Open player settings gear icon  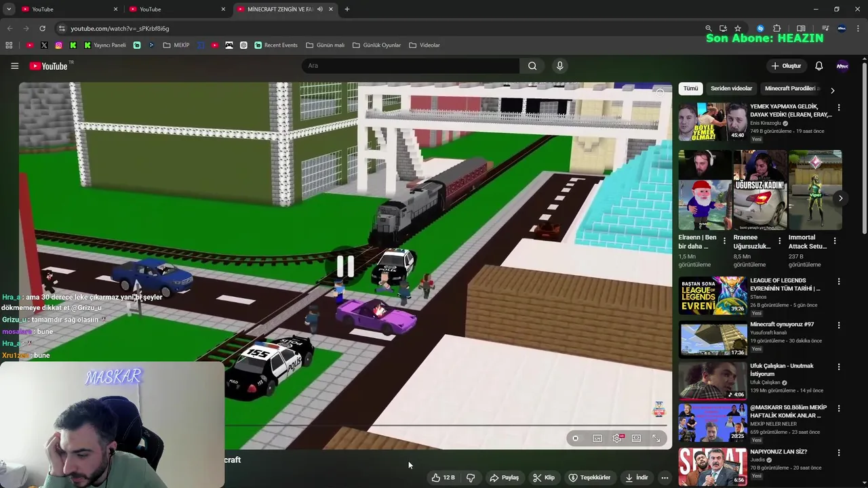(617, 439)
